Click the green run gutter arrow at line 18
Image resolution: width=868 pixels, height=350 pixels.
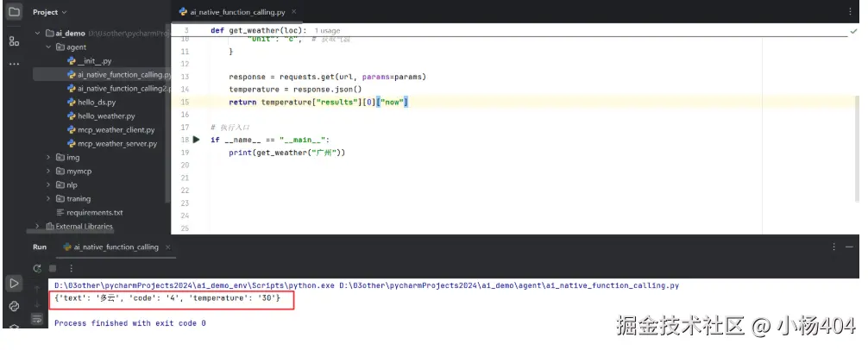tap(196, 140)
